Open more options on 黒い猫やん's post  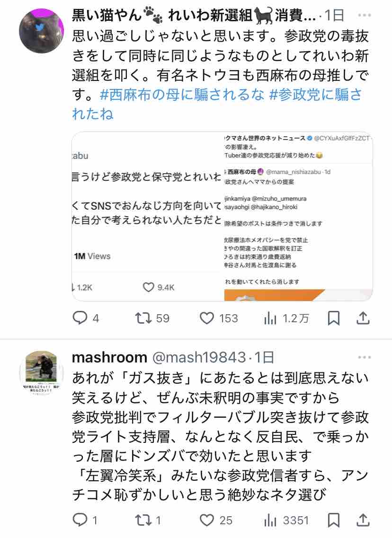364,15
